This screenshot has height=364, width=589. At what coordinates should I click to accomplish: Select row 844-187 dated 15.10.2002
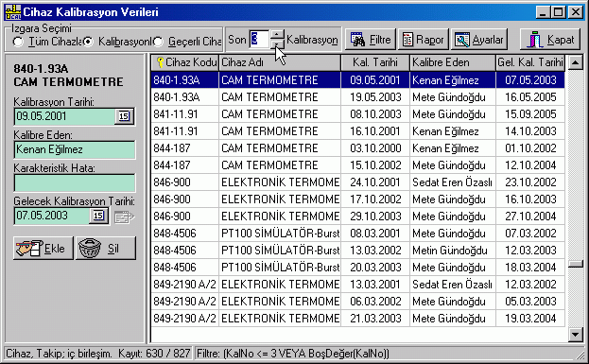357,165
